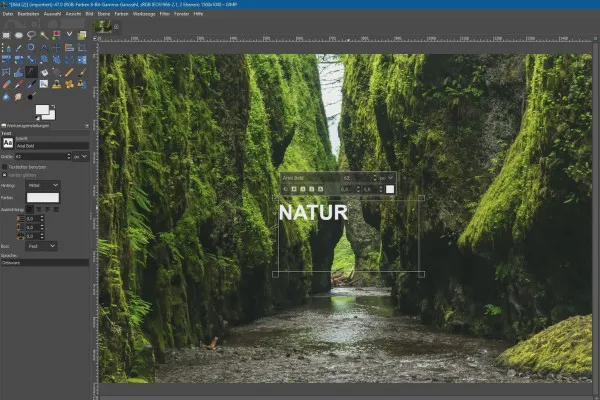
Task: Enable the 'Texteditor benutzen' checkbox
Action: pos(5,166)
